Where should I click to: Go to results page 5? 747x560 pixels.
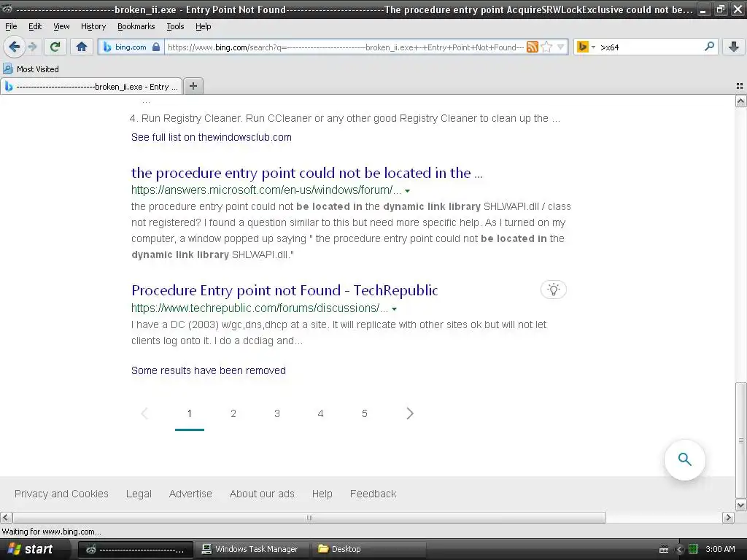coord(365,413)
